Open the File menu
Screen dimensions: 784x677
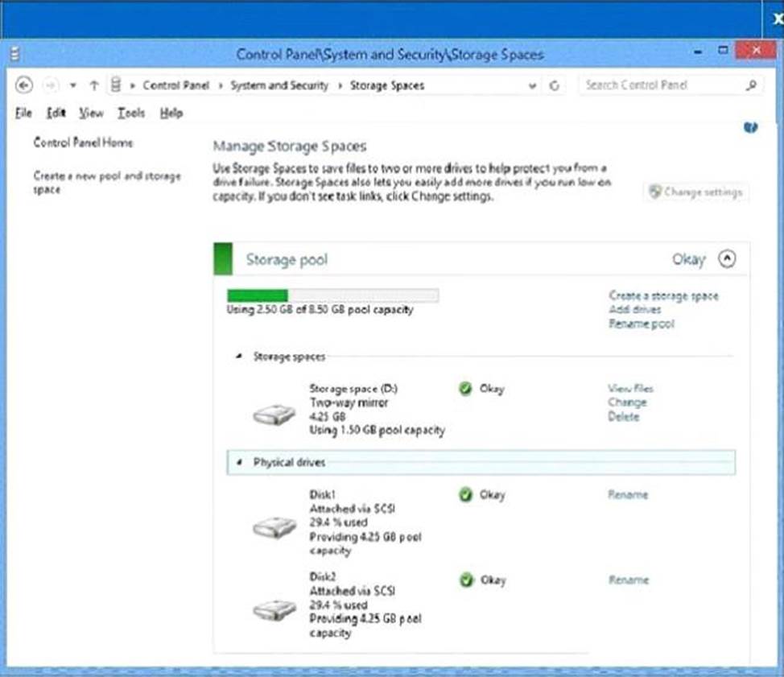23,114
